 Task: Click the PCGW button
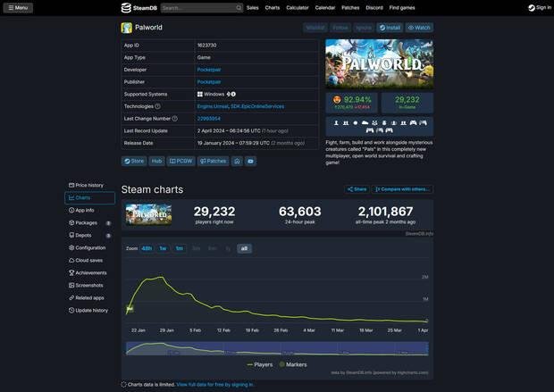tap(180, 161)
